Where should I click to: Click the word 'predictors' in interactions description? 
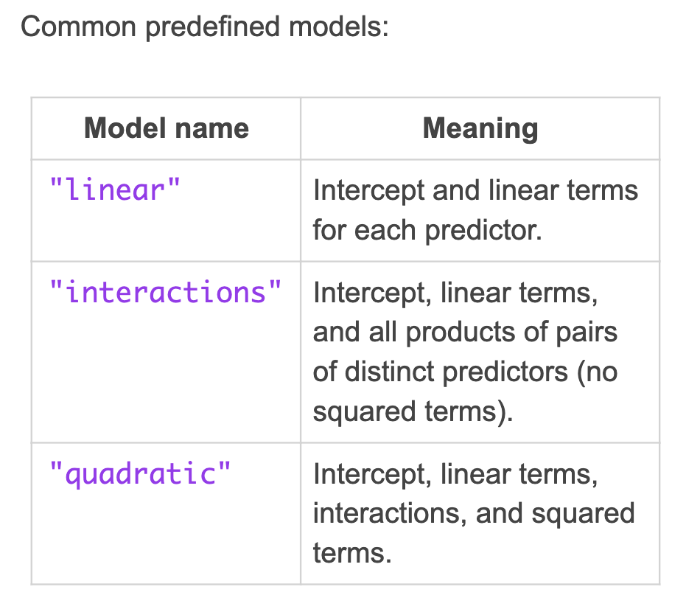pos(505,372)
